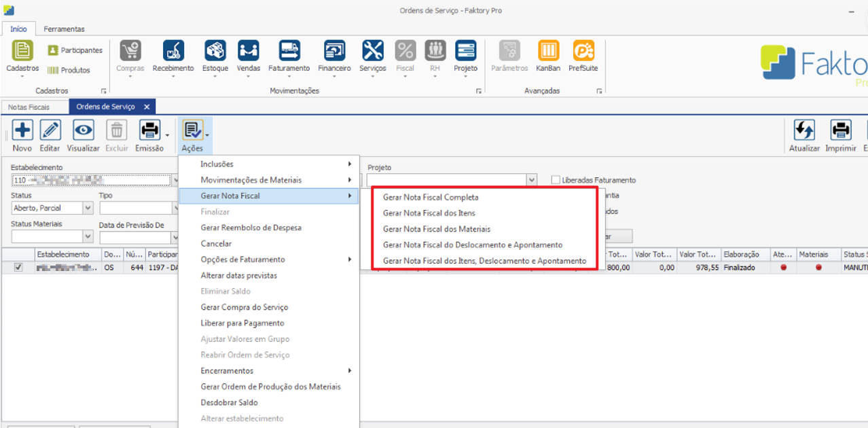Viewport: 868px width, 428px height.
Task: Expand the Cadastros group launcher
Action: [x=104, y=90]
